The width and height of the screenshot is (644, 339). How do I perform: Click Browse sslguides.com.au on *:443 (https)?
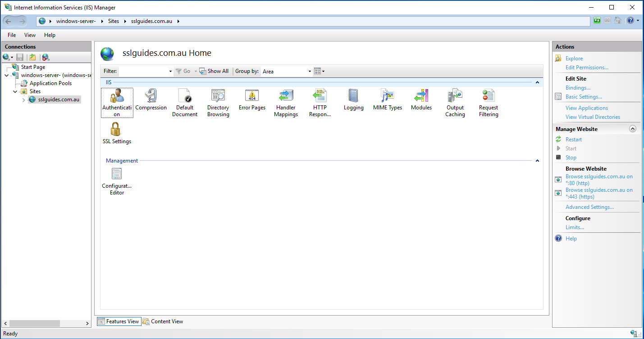pyautogui.click(x=599, y=193)
